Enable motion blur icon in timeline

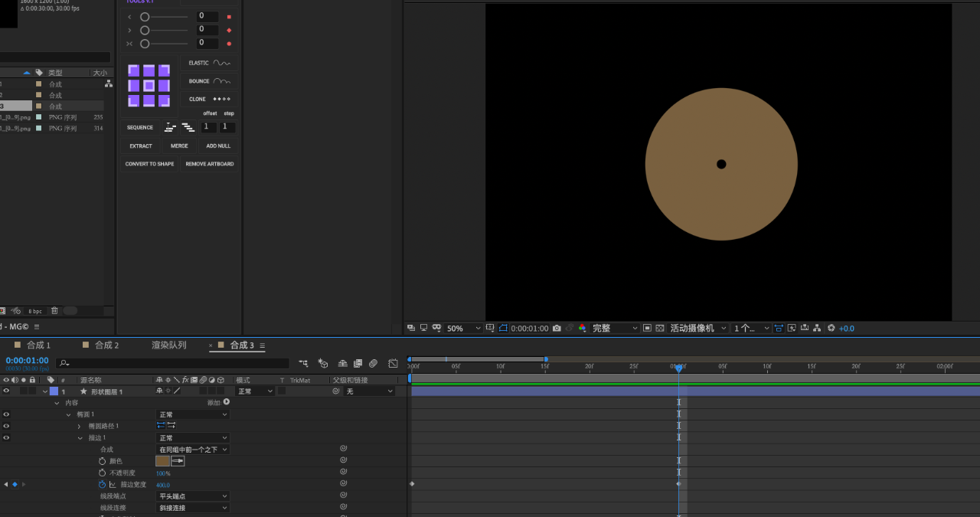(373, 363)
